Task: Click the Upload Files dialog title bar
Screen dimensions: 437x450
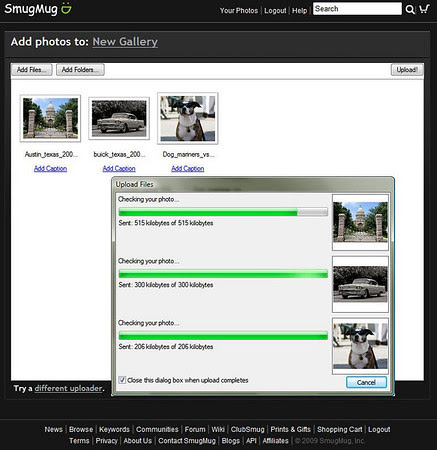Action: tap(253, 184)
